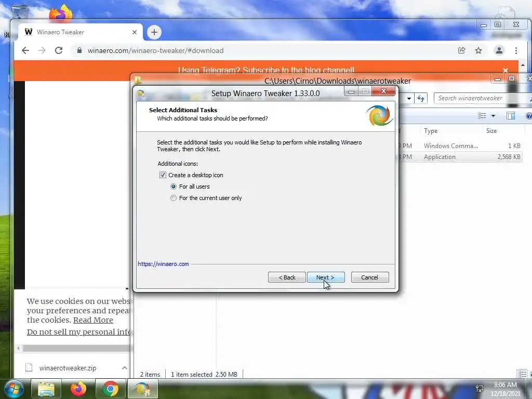Expand winaerotweaker.zip download options chevron

click(125, 368)
